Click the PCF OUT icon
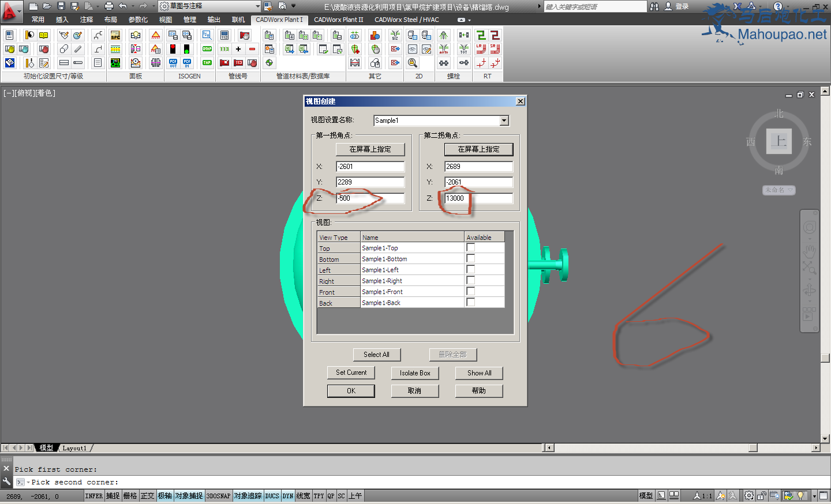 click(173, 63)
